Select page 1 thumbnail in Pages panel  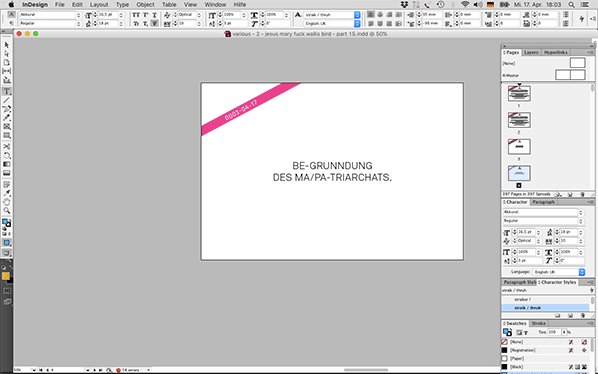point(519,93)
